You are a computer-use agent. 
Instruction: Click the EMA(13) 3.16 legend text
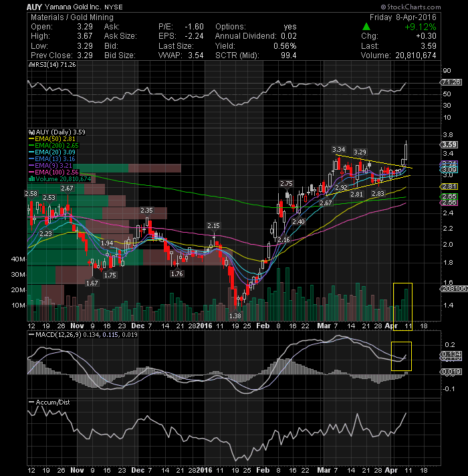click(x=55, y=158)
